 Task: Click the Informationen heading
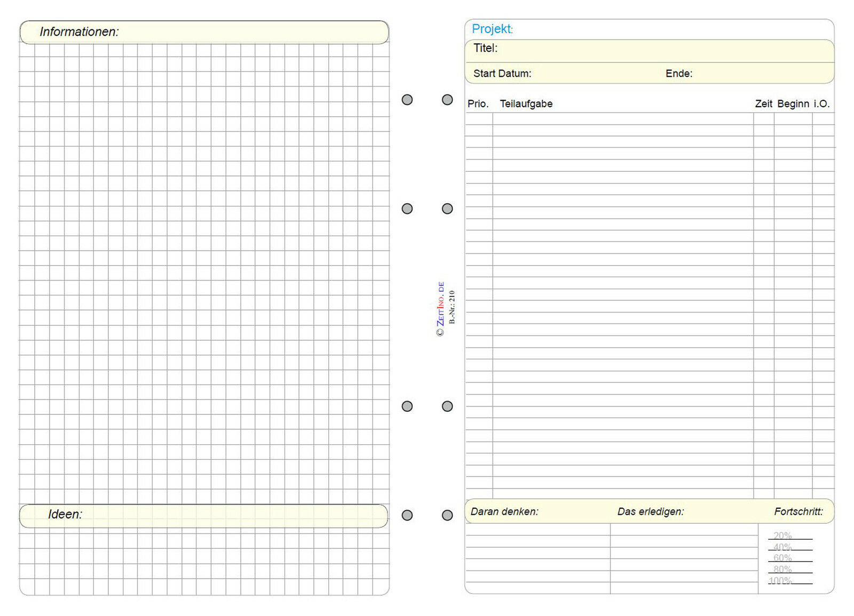coord(79,32)
